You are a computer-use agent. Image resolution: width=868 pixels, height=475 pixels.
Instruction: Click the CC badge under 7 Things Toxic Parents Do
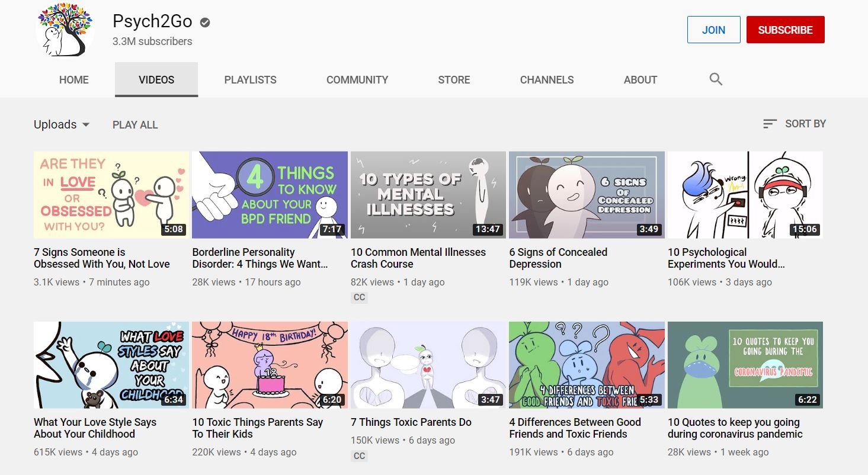coord(359,455)
